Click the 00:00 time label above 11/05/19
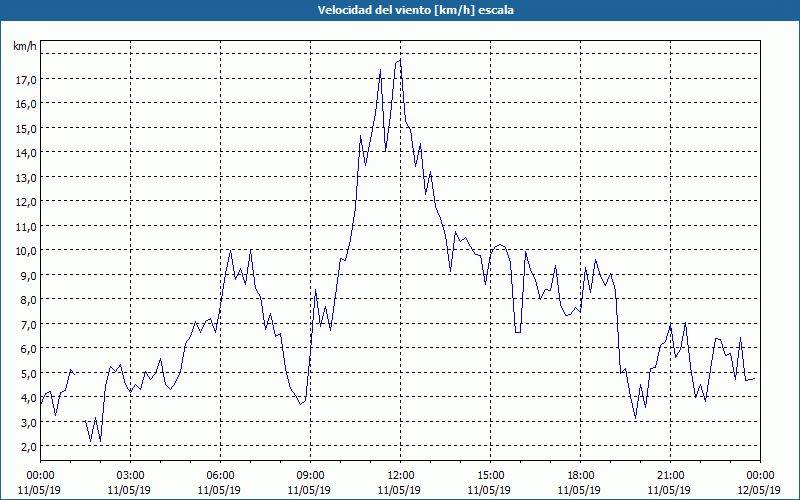800x500 pixels. tap(40, 476)
